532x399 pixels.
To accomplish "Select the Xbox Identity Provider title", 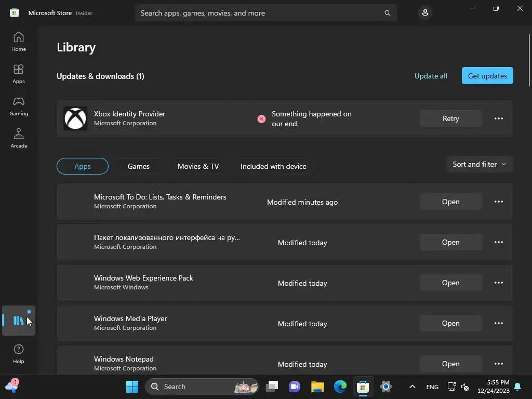I will (129, 114).
